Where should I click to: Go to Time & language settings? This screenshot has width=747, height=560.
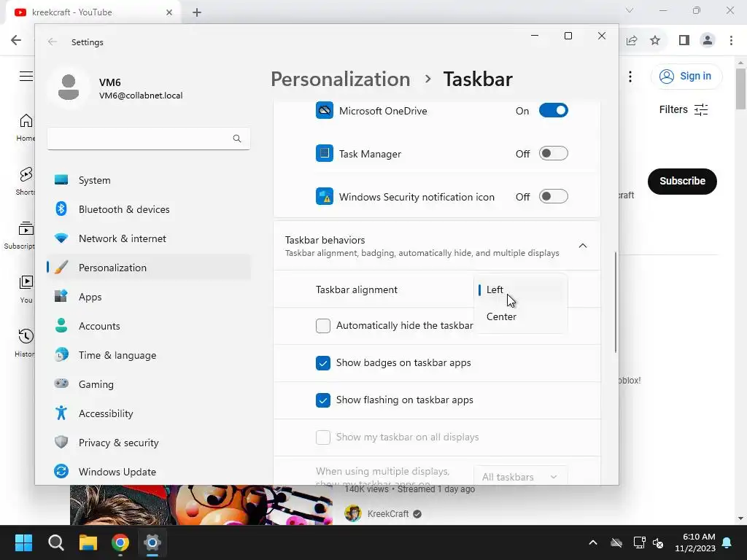[149, 355]
